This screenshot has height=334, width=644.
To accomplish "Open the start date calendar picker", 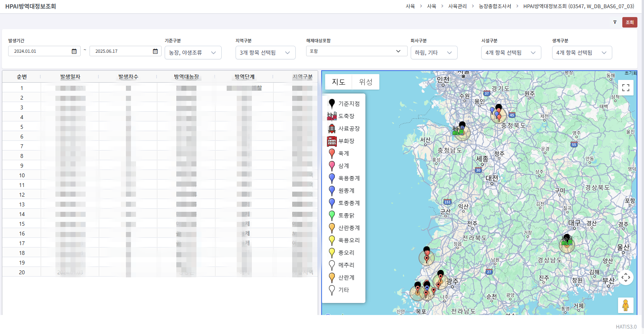I will tap(74, 51).
